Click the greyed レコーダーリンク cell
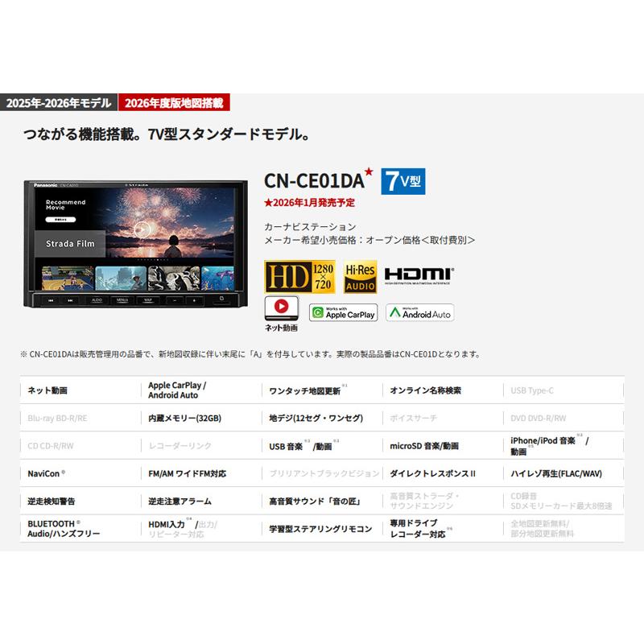The width and height of the screenshot is (644, 644). click(x=200, y=446)
